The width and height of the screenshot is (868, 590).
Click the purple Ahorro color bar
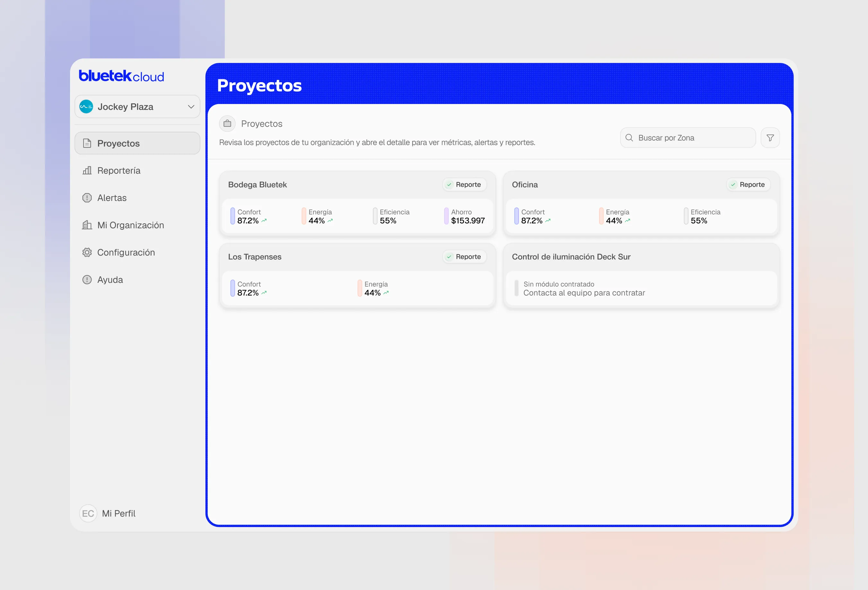446,216
